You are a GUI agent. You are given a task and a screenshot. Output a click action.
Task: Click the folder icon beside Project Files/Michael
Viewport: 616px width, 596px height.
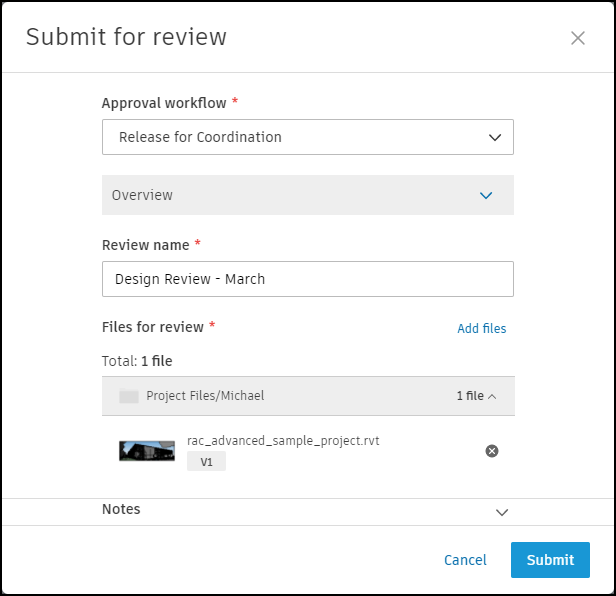point(128,397)
